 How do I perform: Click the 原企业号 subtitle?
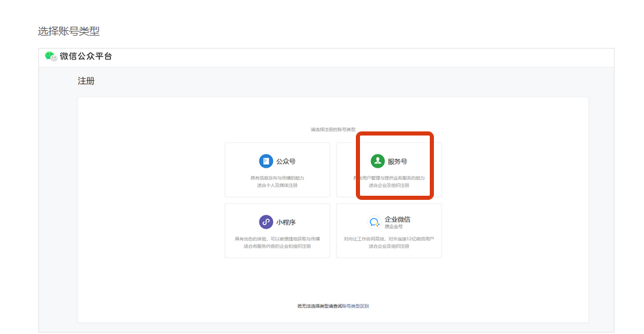[394, 227]
